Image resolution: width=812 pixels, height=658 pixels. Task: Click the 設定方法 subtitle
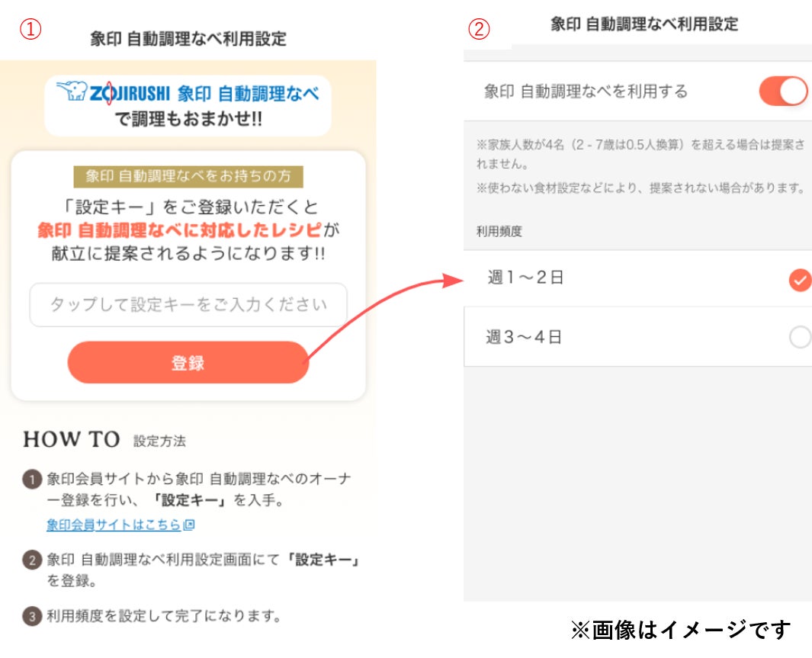click(x=159, y=441)
